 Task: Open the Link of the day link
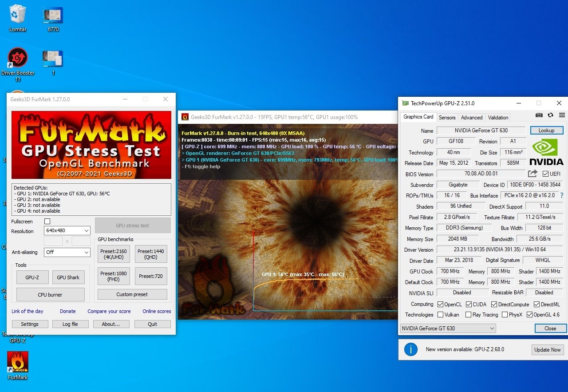point(28,311)
